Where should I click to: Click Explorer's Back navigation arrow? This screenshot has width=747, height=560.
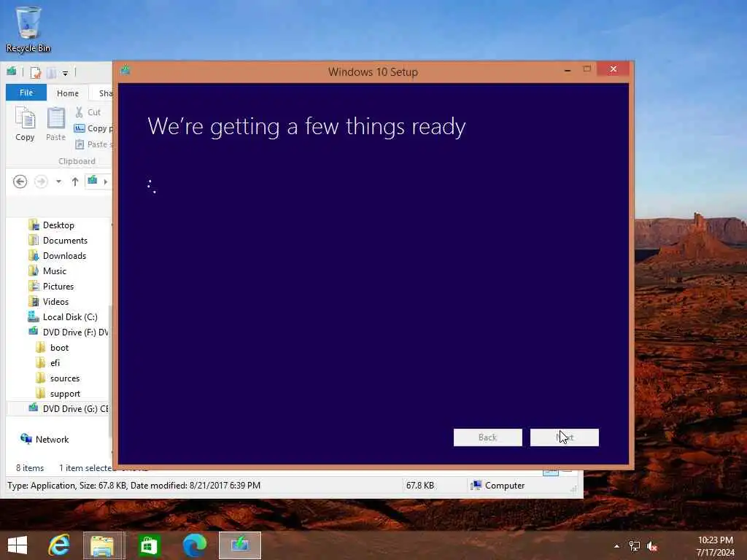(20, 182)
